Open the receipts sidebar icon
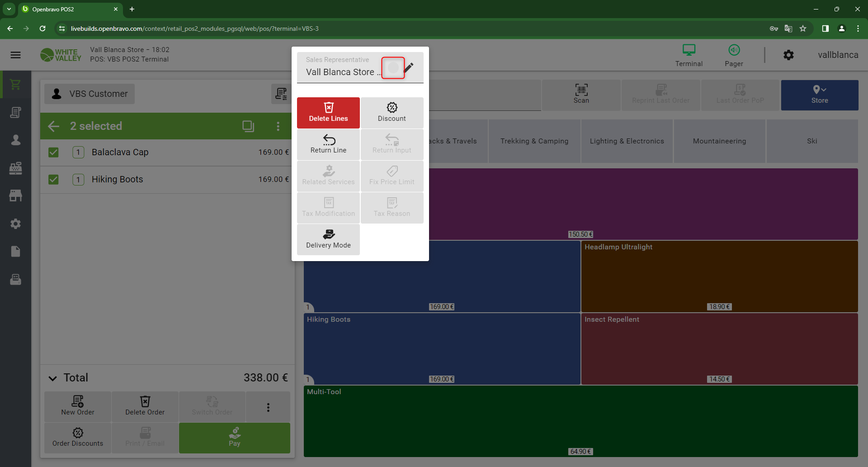Image resolution: width=868 pixels, height=467 pixels. coord(16,112)
